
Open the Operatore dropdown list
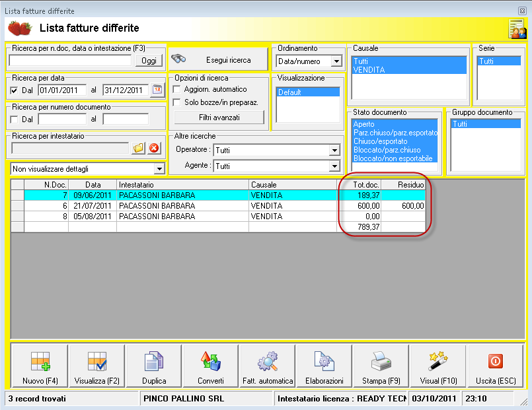334,150
